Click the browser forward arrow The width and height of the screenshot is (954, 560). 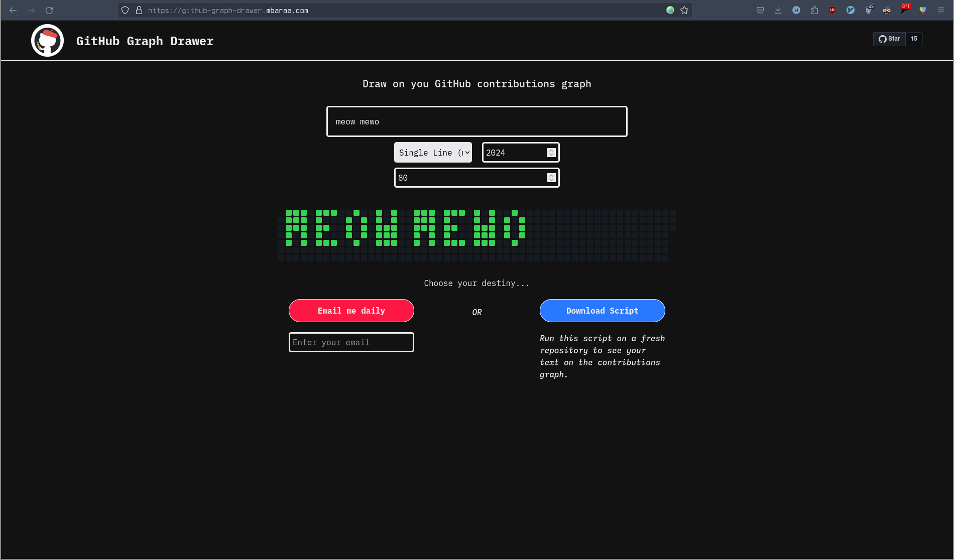(x=31, y=10)
